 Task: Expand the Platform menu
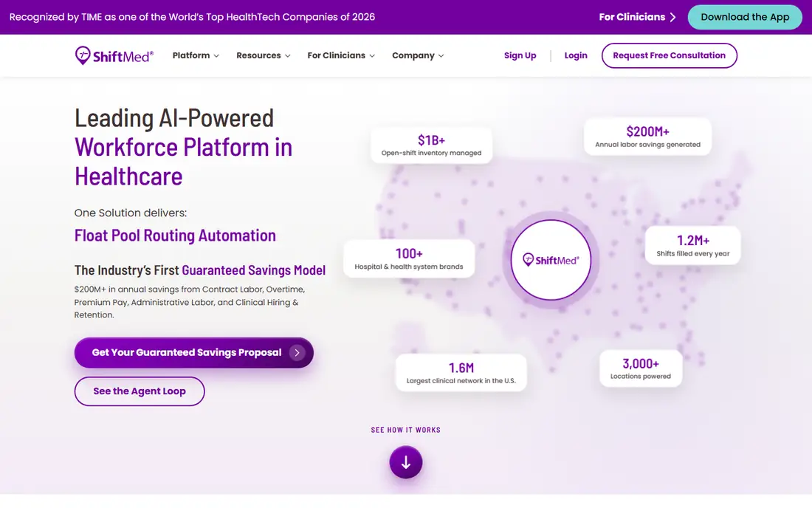click(195, 55)
